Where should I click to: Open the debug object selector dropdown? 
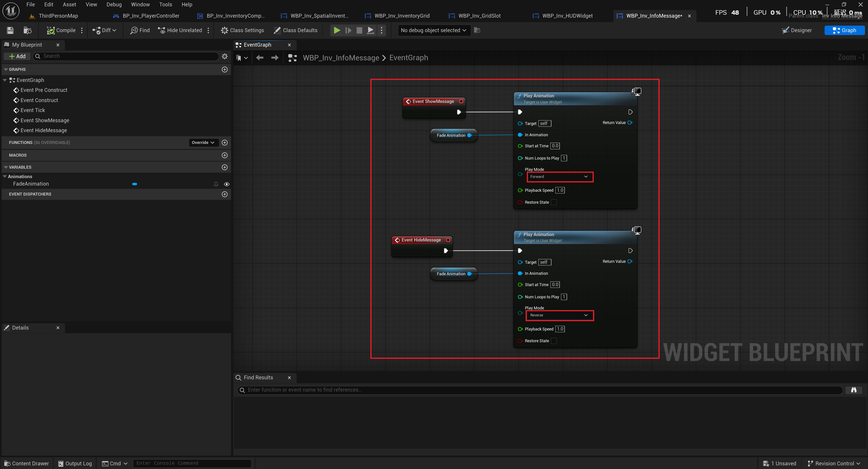[x=434, y=30]
